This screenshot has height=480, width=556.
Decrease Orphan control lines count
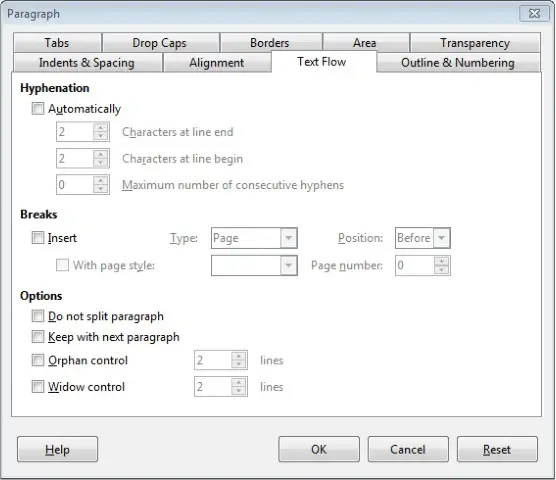(239, 364)
